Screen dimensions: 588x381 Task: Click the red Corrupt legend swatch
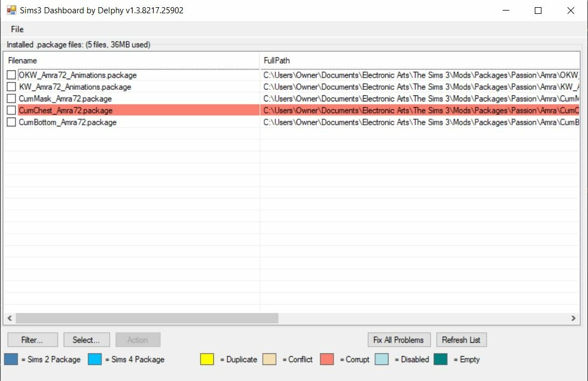tap(327, 359)
